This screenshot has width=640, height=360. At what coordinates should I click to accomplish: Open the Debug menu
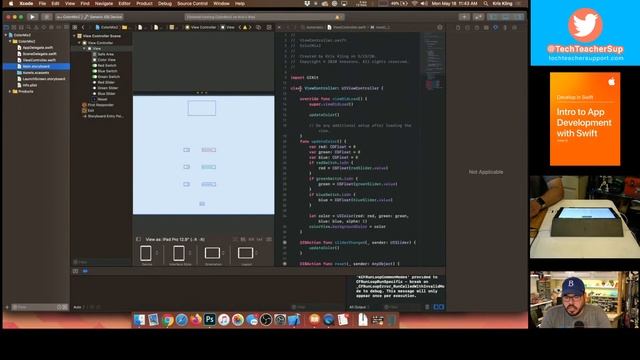coord(165,4)
